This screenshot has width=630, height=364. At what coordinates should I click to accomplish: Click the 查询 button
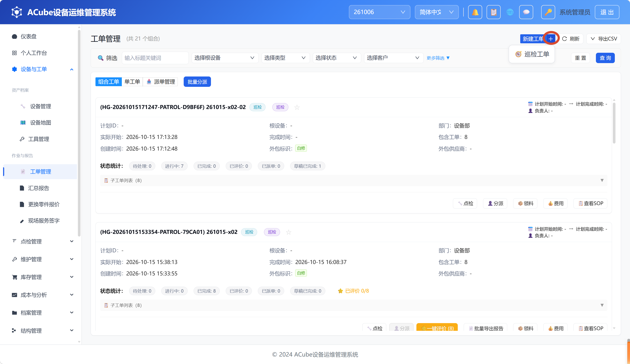(x=605, y=58)
